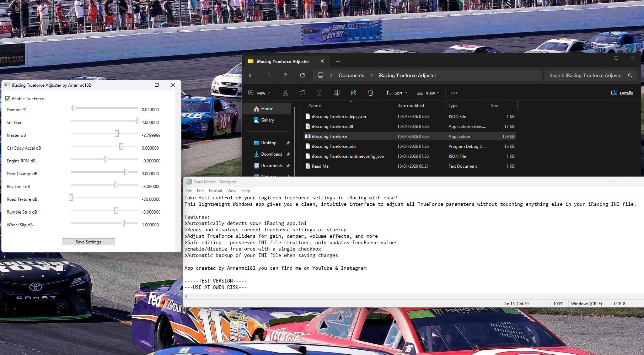The height and width of the screenshot is (355, 644).
Task: Open the Edit menu in Notepad
Action: coord(200,191)
